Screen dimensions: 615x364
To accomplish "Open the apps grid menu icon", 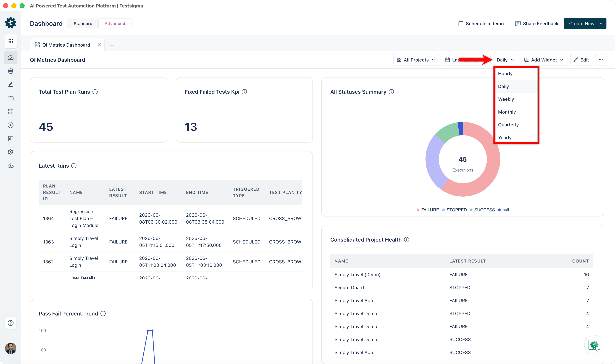I will click(x=10, y=41).
